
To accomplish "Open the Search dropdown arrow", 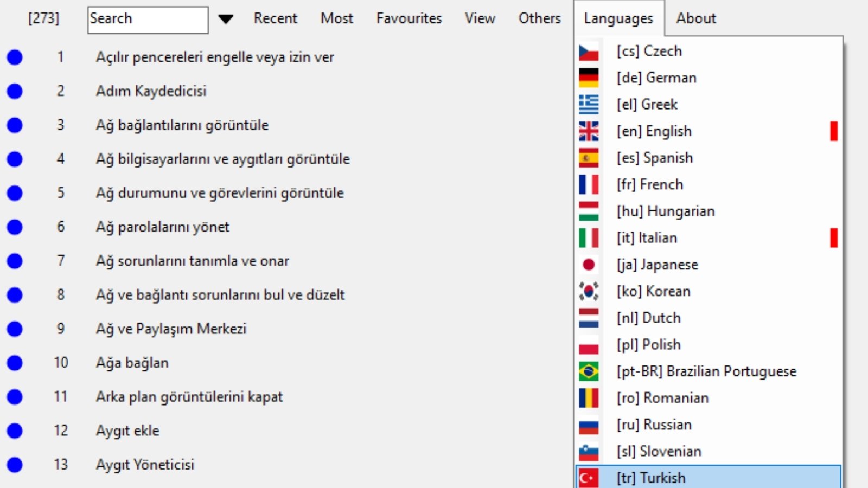I will 226,20.
